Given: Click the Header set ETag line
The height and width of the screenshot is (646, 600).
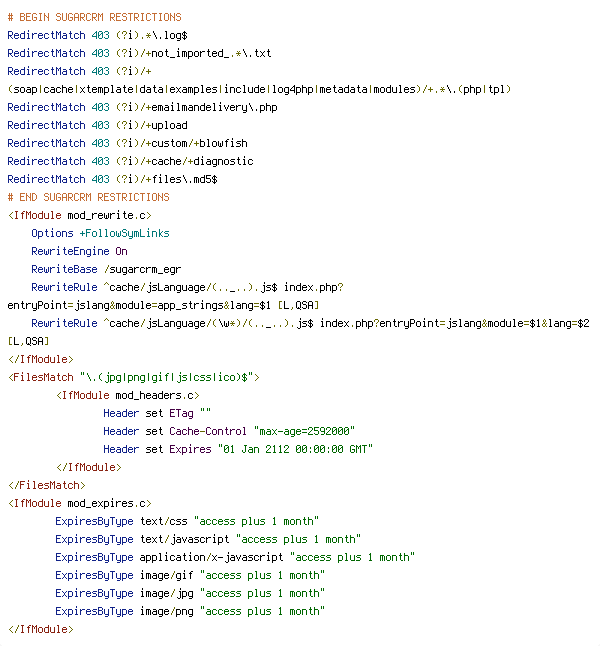Looking at the screenshot, I should 157,413.
